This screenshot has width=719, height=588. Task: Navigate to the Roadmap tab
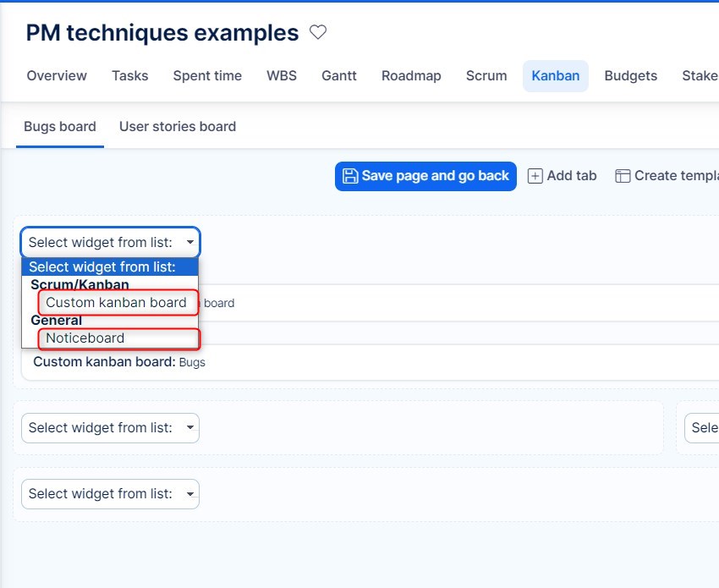[x=411, y=76]
